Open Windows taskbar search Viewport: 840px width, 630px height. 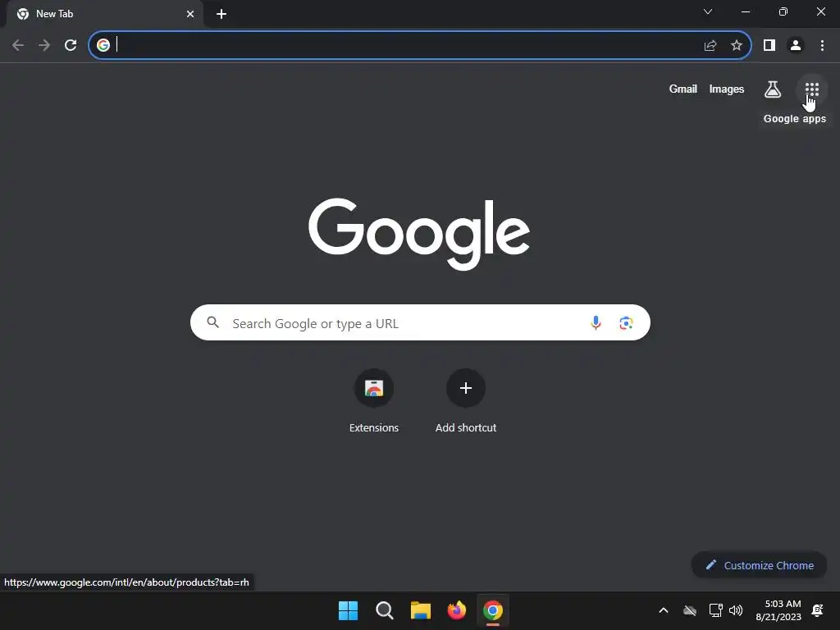[384, 610]
